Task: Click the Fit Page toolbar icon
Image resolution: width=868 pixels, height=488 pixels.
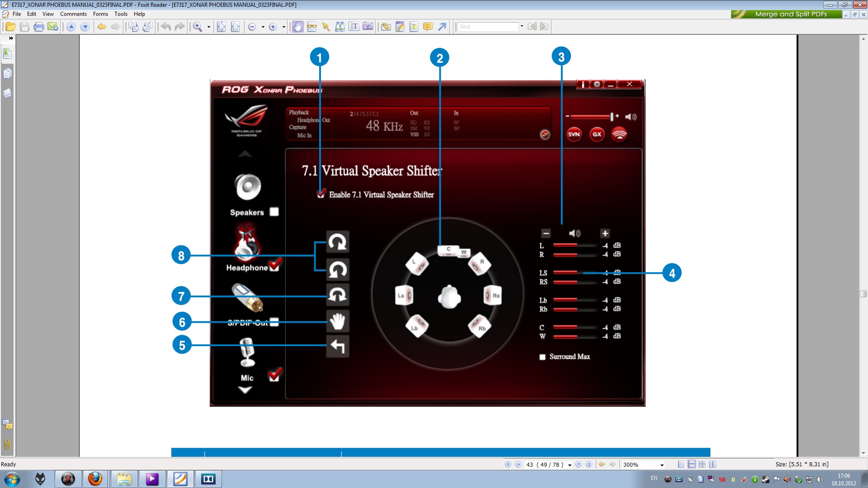Action: pos(221,27)
